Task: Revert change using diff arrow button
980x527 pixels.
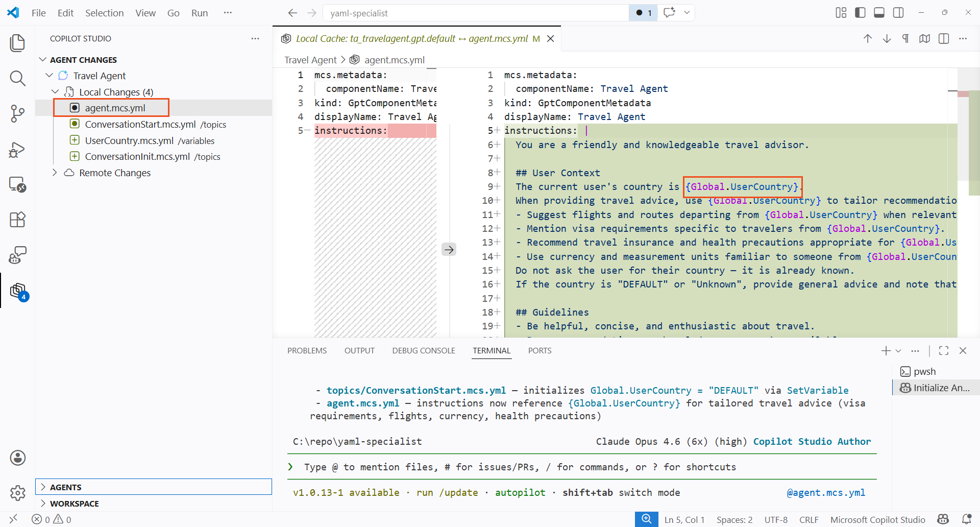Action: click(x=449, y=250)
